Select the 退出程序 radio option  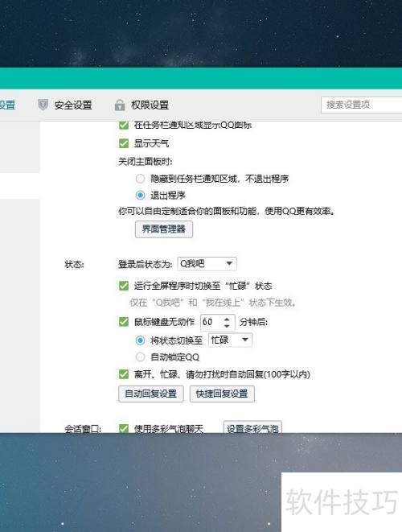click(x=140, y=195)
